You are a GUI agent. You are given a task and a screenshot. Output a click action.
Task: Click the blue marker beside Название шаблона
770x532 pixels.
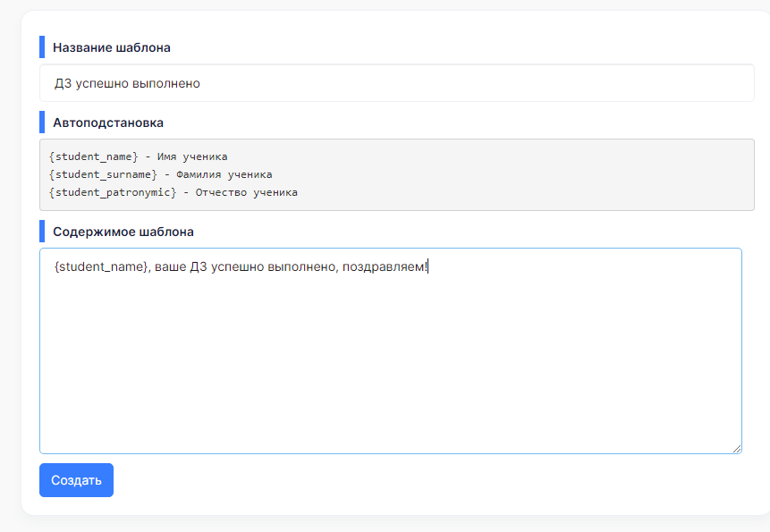tap(42, 47)
